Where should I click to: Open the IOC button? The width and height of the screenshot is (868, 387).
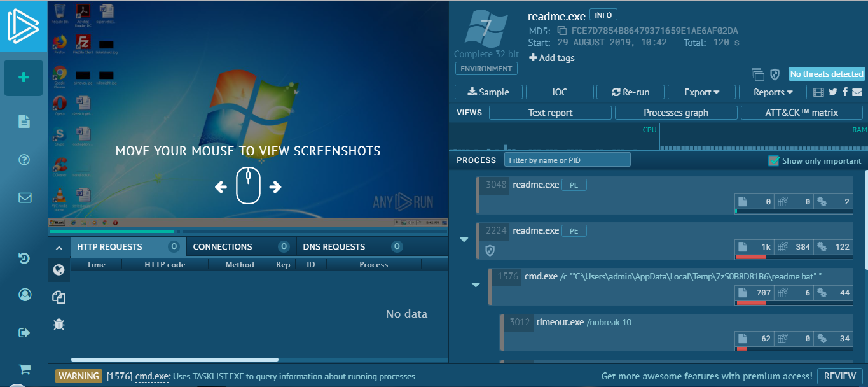point(560,92)
